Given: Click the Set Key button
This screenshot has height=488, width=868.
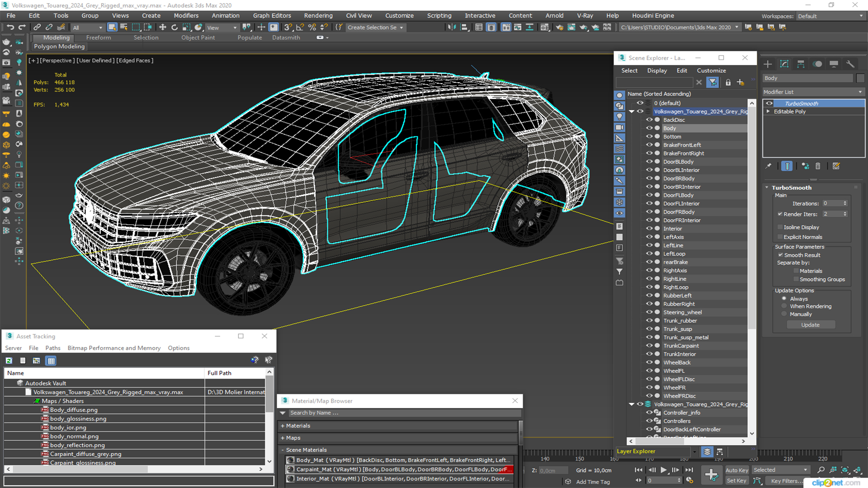Looking at the screenshot, I should click(x=736, y=481).
